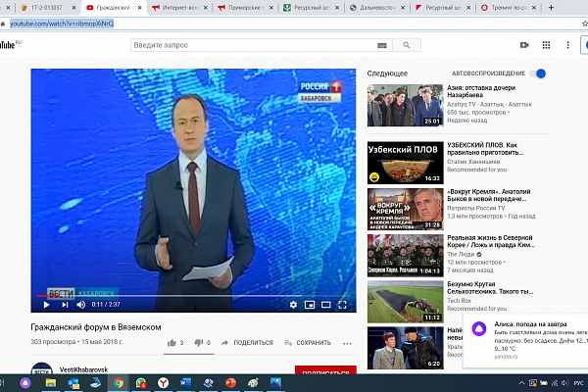The height and width of the screenshot is (392, 588).
Task: Switch to the Тренинг по tab
Action: [x=508, y=8]
